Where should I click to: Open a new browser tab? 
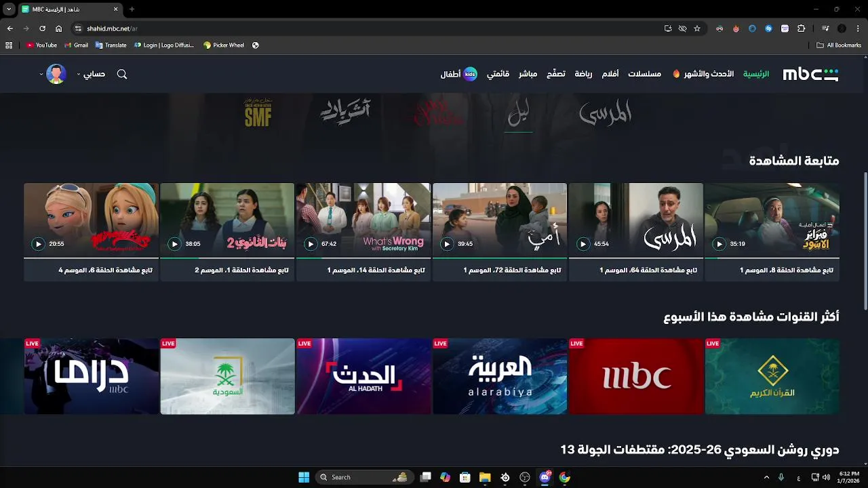tap(132, 9)
